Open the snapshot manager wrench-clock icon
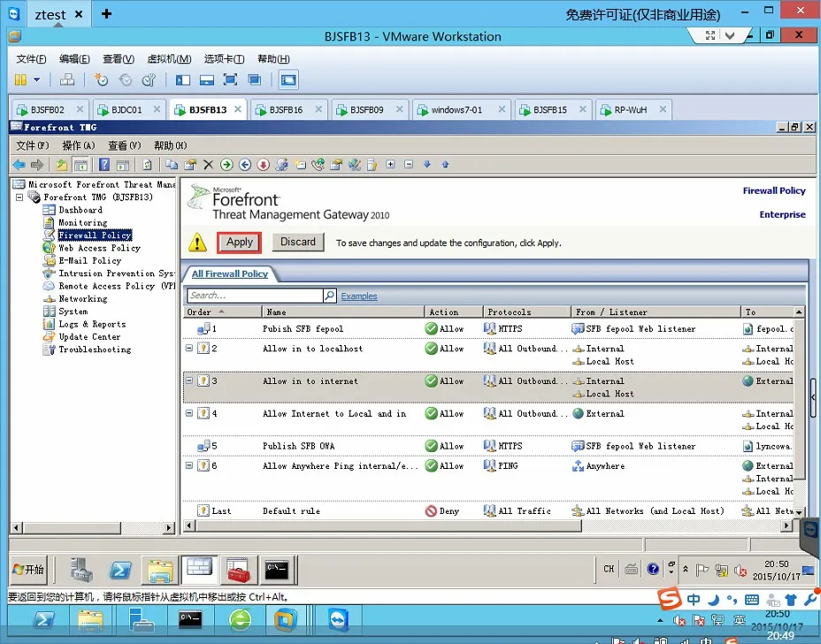The width and height of the screenshot is (821, 644). coord(150,80)
